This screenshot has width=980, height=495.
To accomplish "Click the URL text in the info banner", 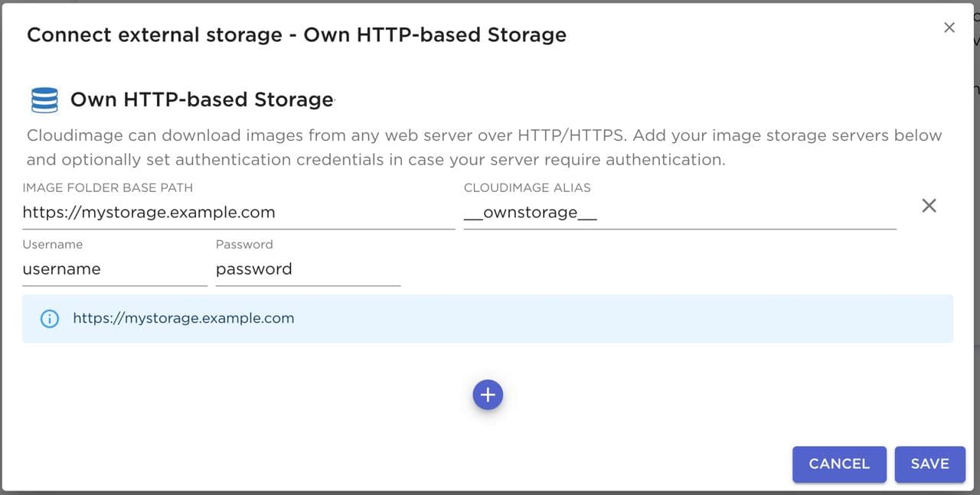I will click(184, 318).
